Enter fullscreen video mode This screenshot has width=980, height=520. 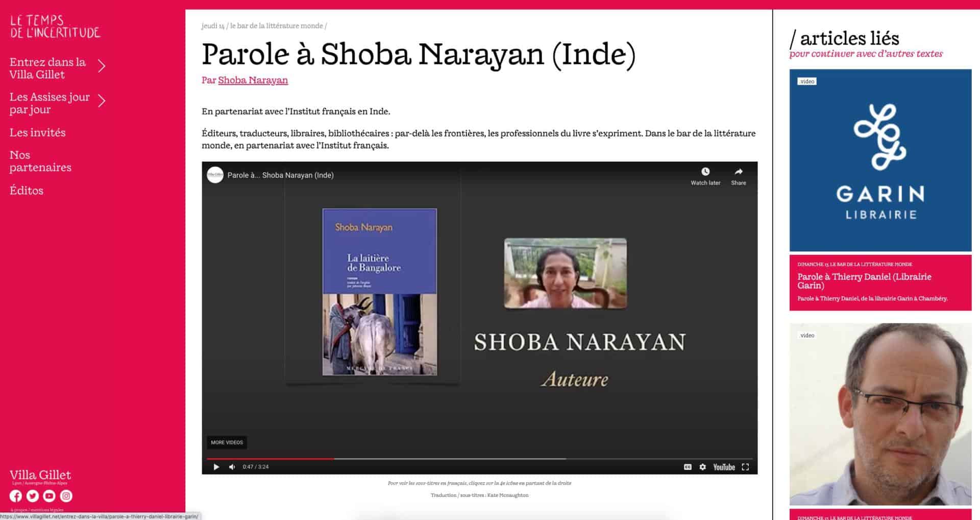tap(745, 467)
